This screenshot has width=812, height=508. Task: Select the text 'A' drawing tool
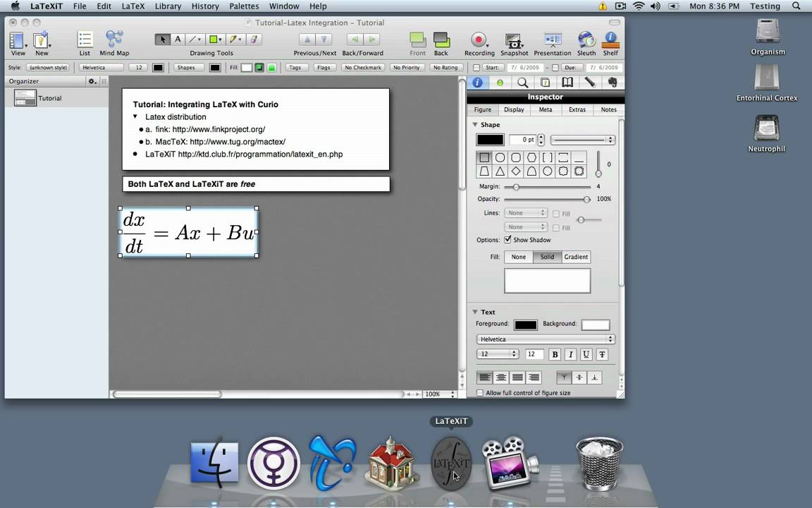tap(178, 40)
